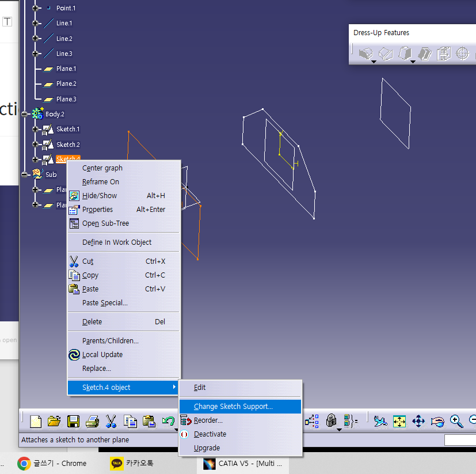Click the Open folder icon in bottom toolbar
476x474 pixels.
[54, 422]
